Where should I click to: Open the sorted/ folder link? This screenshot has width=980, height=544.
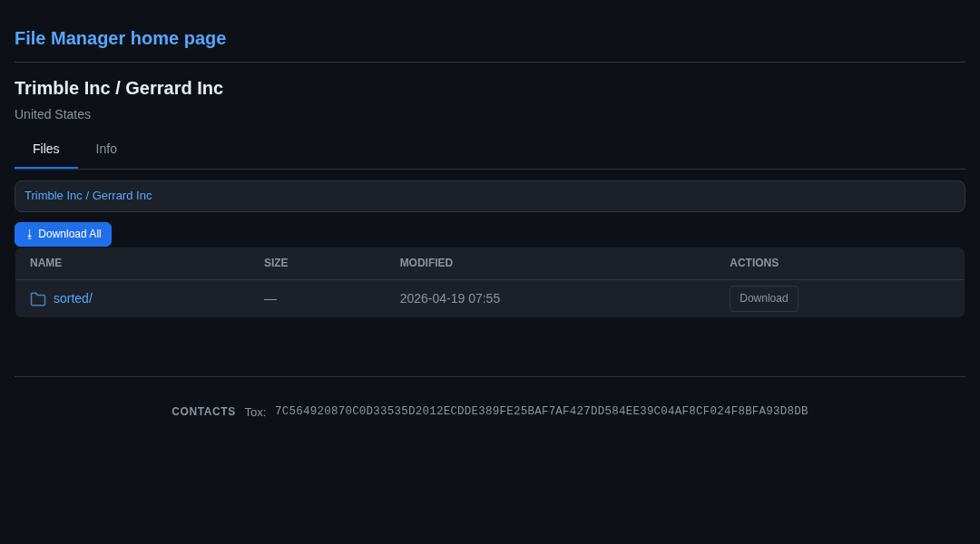(73, 298)
